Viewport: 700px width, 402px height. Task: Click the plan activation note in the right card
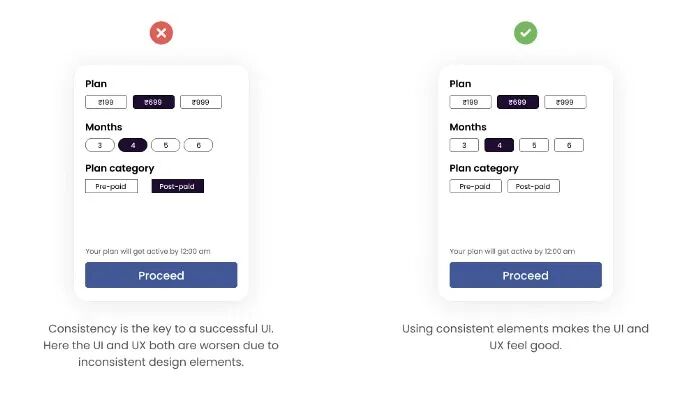click(512, 251)
